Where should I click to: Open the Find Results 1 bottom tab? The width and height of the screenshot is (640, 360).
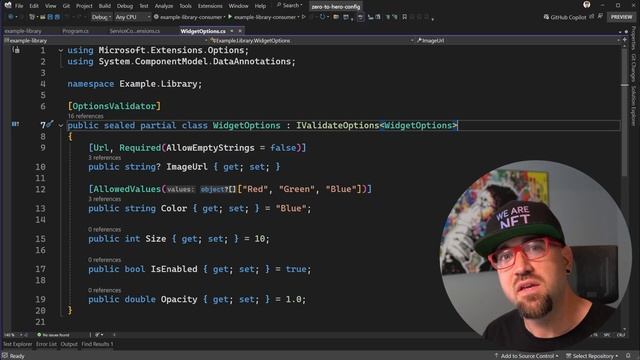pos(97,344)
